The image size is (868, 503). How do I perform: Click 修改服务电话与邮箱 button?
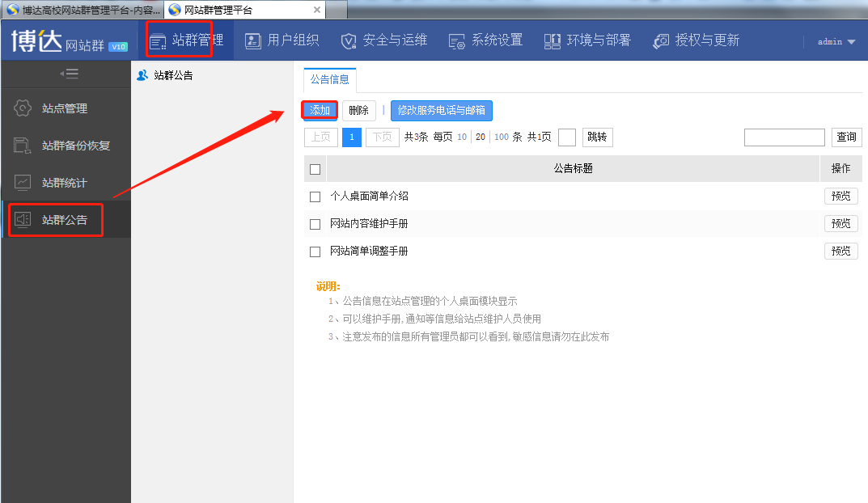click(441, 111)
